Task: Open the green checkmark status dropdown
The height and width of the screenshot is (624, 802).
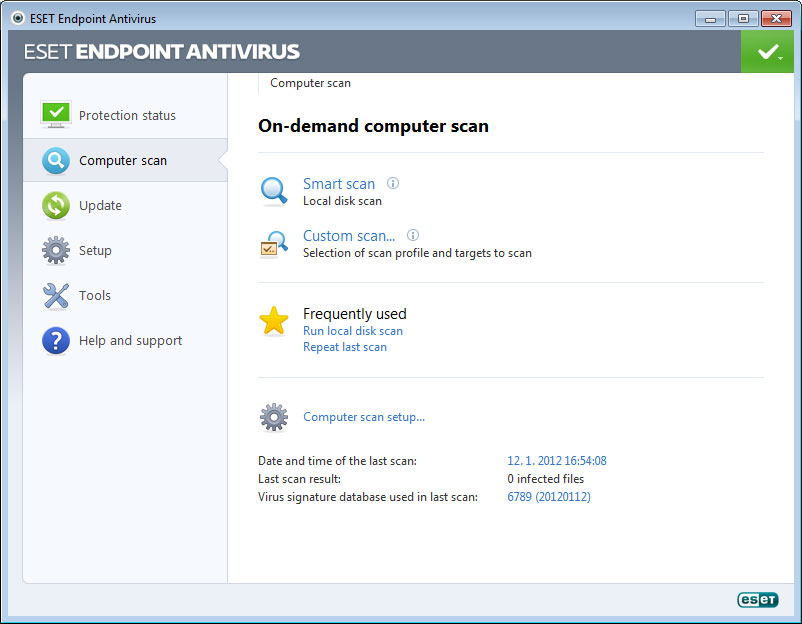Action: tap(768, 52)
